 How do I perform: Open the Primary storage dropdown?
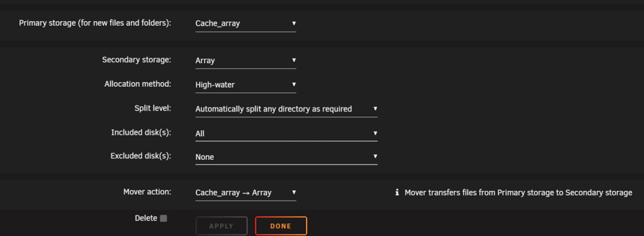pyautogui.click(x=245, y=23)
